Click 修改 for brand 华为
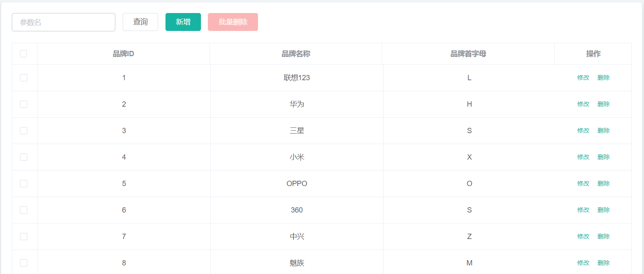 click(x=583, y=104)
